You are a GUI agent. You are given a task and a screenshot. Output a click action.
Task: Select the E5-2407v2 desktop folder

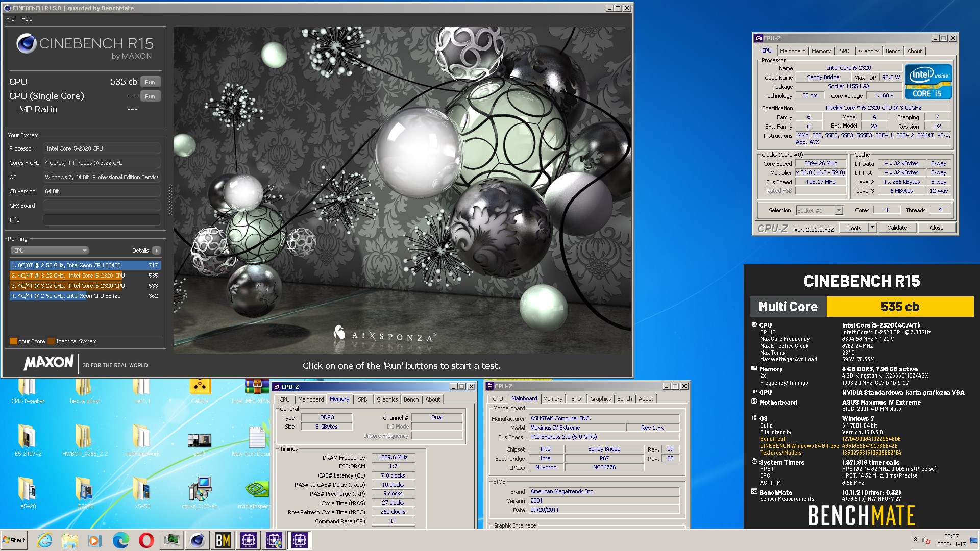(28, 440)
